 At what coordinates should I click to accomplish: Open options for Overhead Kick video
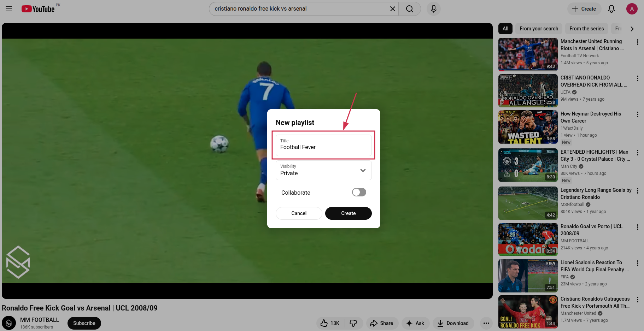click(638, 78)
